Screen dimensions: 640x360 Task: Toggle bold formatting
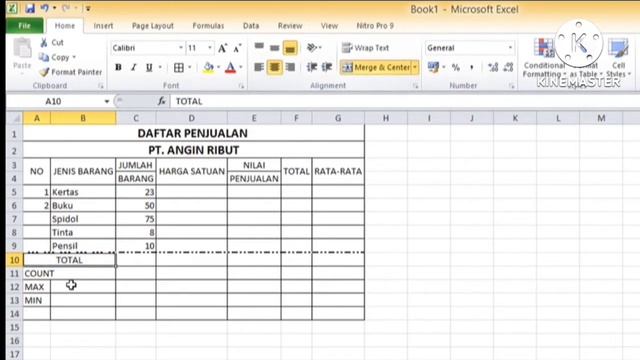(118, 67)
